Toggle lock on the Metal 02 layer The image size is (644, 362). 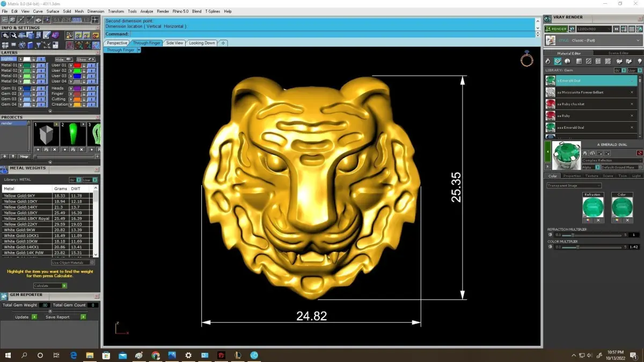[33, 70]
